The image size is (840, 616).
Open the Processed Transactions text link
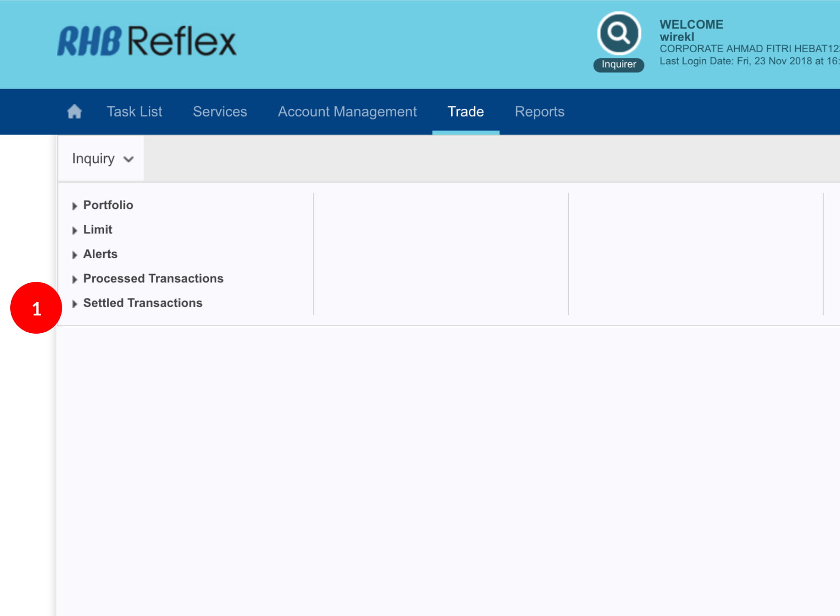(153, 278)
